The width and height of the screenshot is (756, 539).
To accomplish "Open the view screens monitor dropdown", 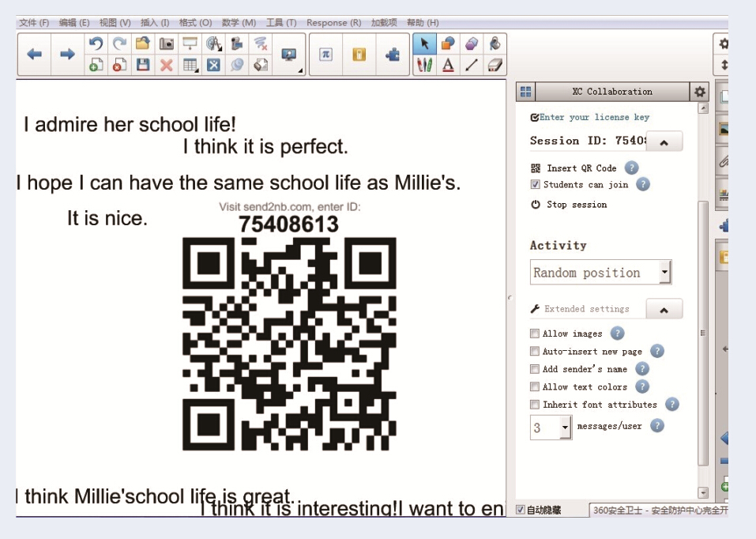I will coord(289,55).
